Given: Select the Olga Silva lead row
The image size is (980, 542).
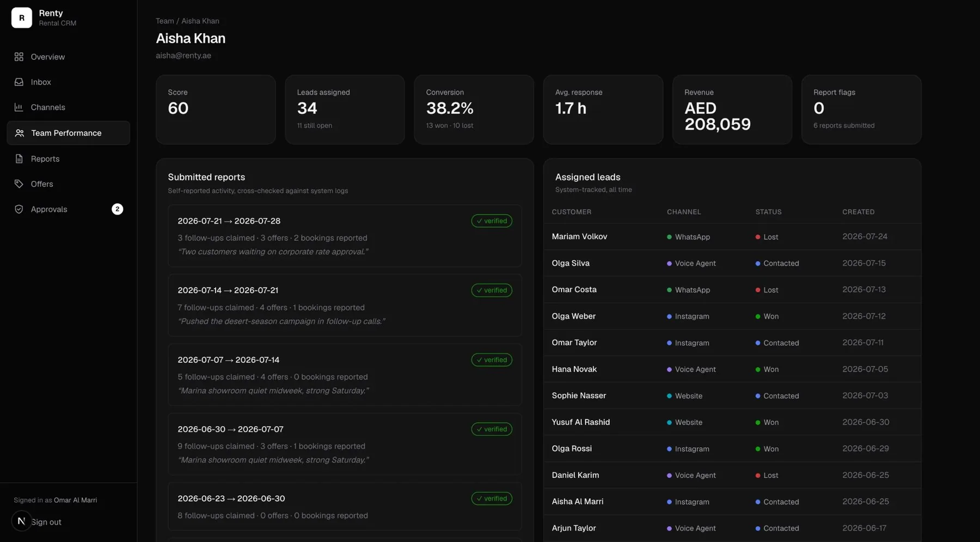Looking at the screenshot, I should (732, 263).
